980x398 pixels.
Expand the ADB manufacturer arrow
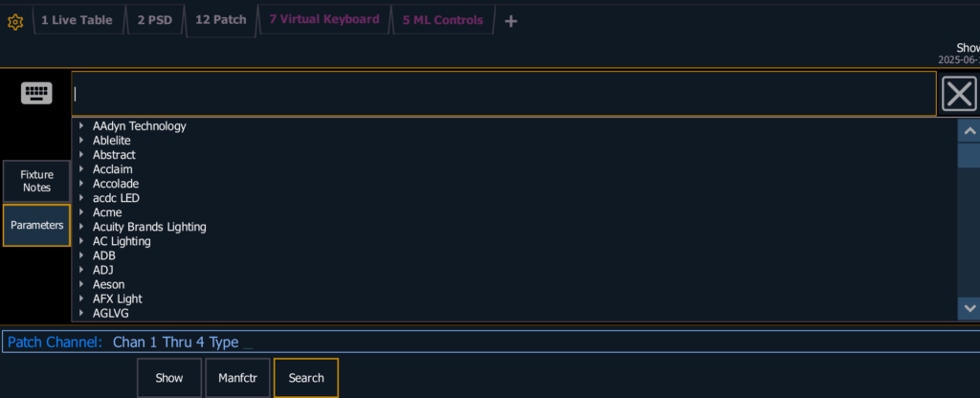82,254
